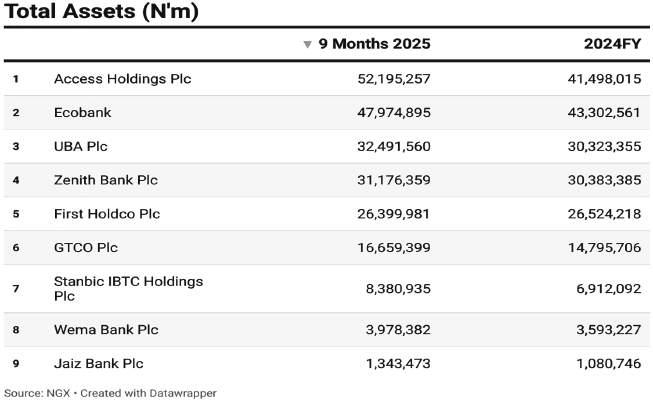Select First Holdco Plc in the table
This screenshot has width=653, height=402.
106,214
